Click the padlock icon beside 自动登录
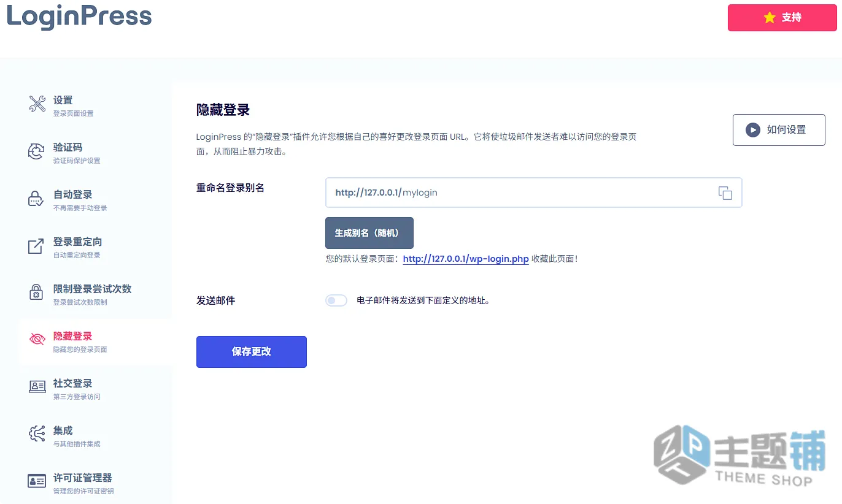842x504 pixels. [x=36, y=198]
